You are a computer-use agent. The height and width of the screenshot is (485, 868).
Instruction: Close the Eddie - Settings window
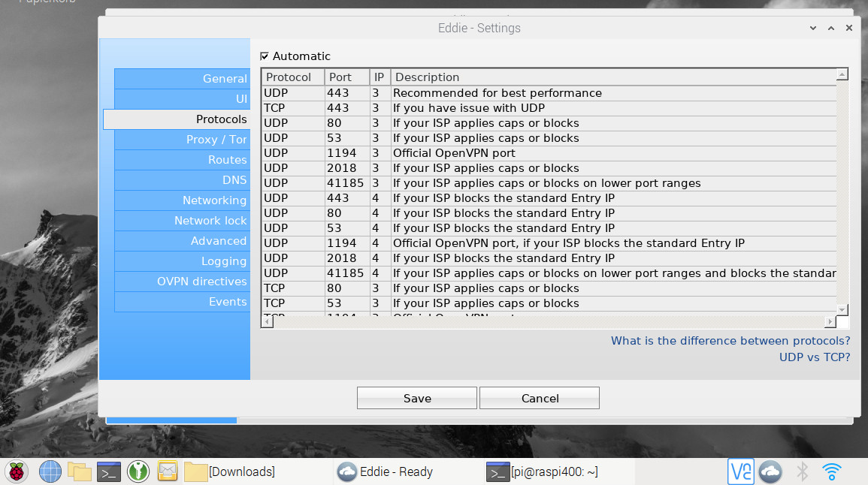click(849, 28)
